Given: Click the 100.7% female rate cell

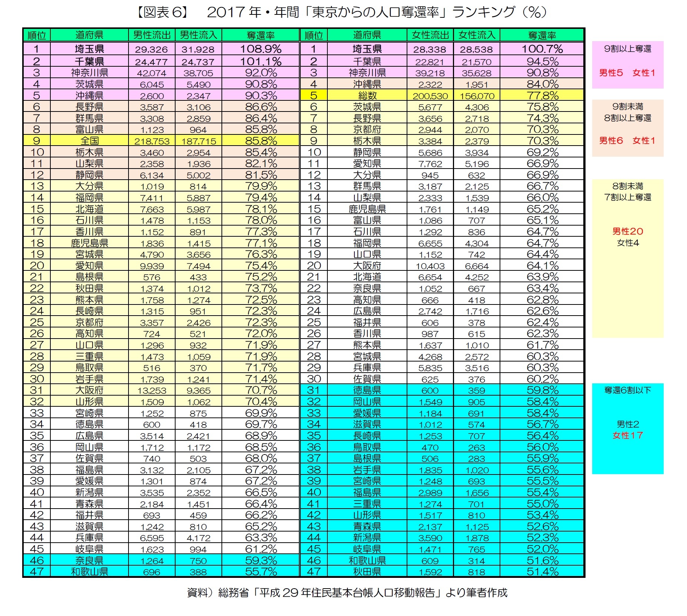Looking at the screenshot, I should click(x=542, y=49).
